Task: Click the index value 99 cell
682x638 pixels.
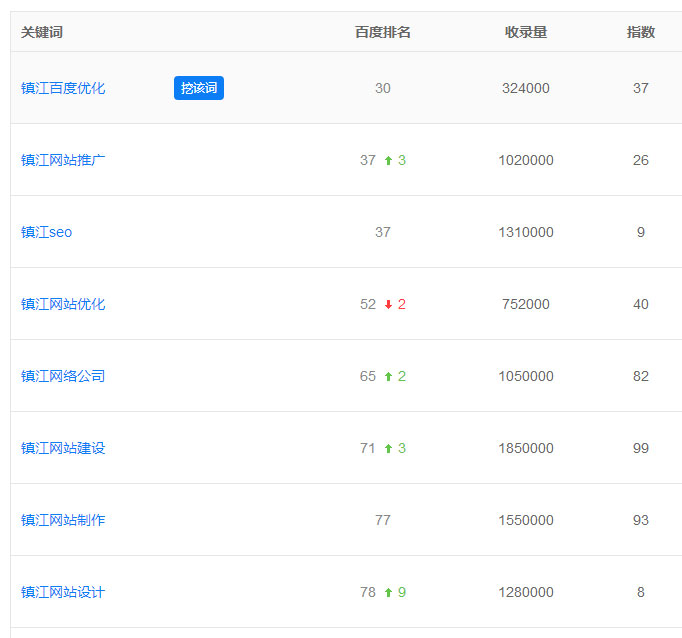Action: tap(641, 448)
